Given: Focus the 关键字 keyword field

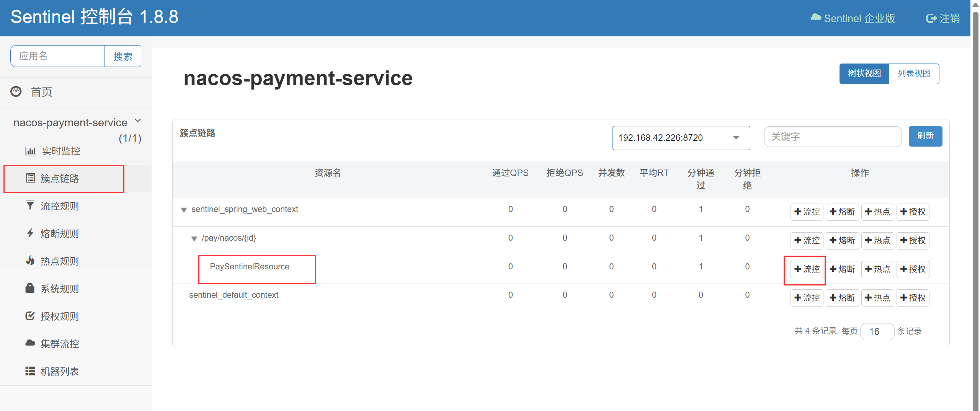Looking at the screenshot, I should (x=833, y=137).
